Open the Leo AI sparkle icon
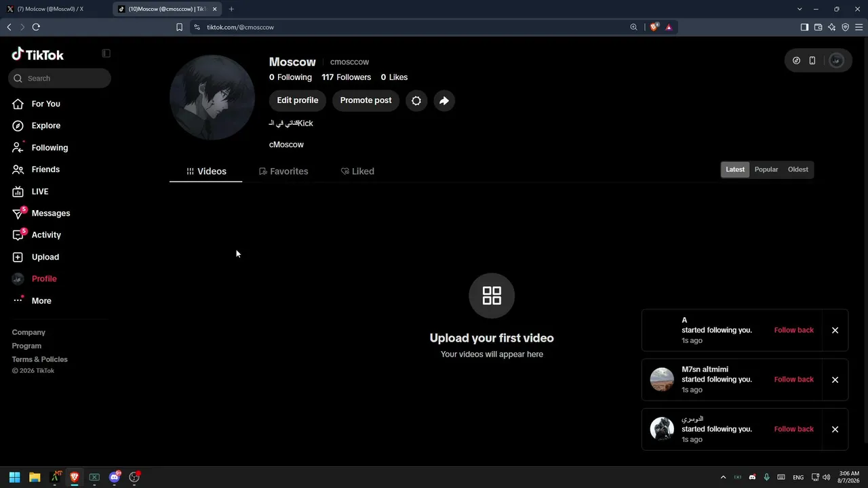 click(831, 27)
